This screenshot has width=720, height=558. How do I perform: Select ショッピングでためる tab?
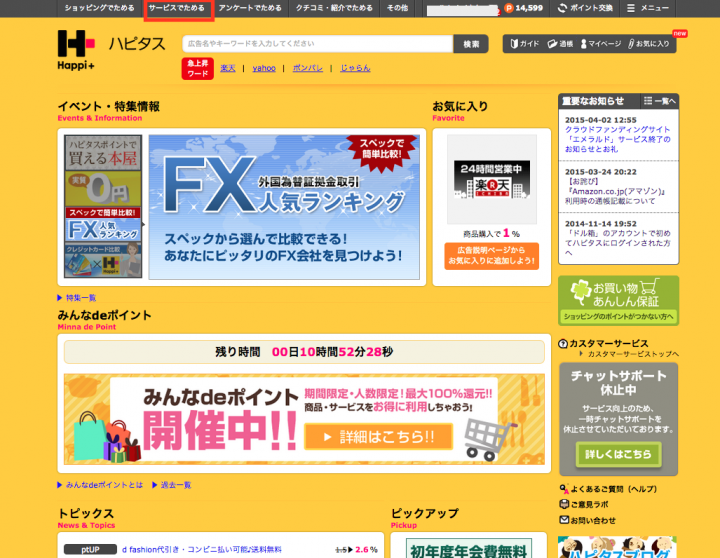click(x=99, y=8)
